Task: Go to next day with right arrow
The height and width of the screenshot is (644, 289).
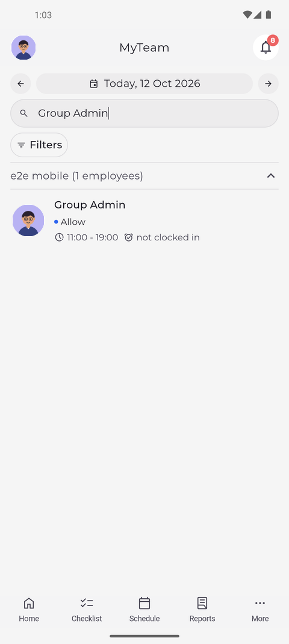Action: coord(268,84)
